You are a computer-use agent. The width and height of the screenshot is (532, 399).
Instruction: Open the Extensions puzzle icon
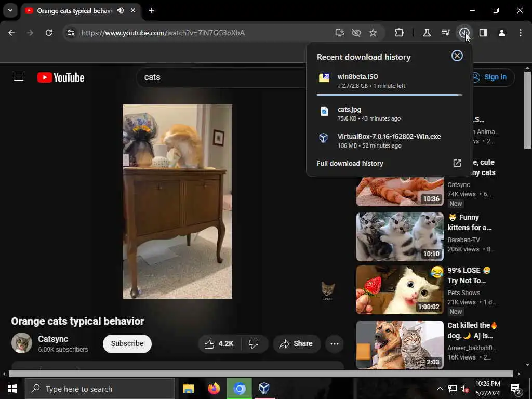(400, 33)
